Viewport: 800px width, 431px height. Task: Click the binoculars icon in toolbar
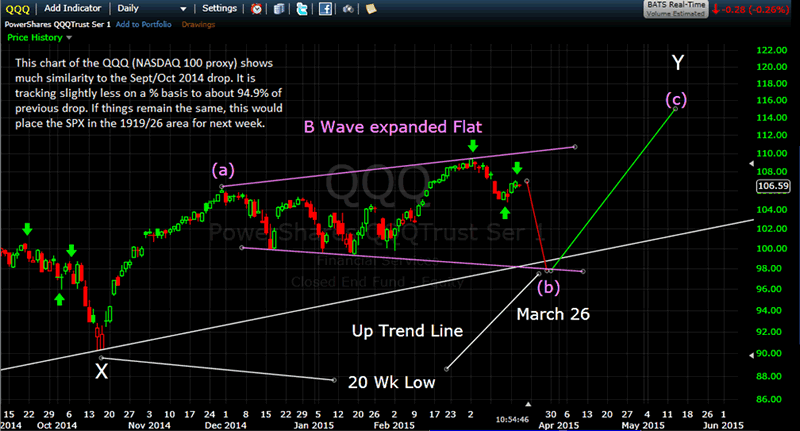pos(348,9)
